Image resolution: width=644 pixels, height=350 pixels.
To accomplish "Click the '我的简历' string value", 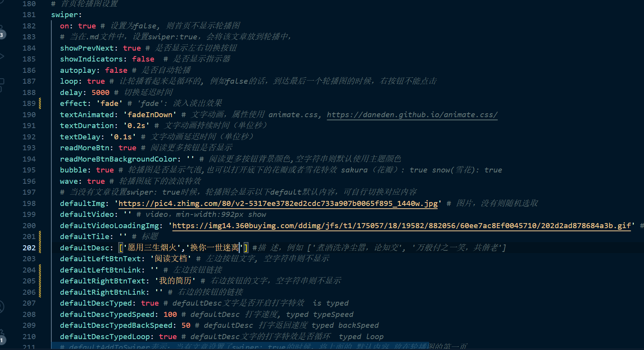I will tap(175, 281).
